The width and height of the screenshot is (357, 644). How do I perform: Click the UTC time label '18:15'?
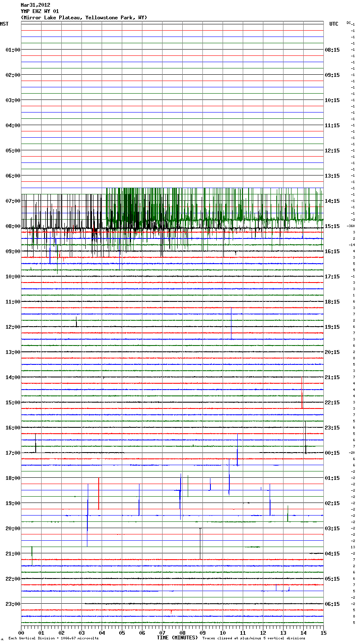pyautogui.click(x=332, y=302)
